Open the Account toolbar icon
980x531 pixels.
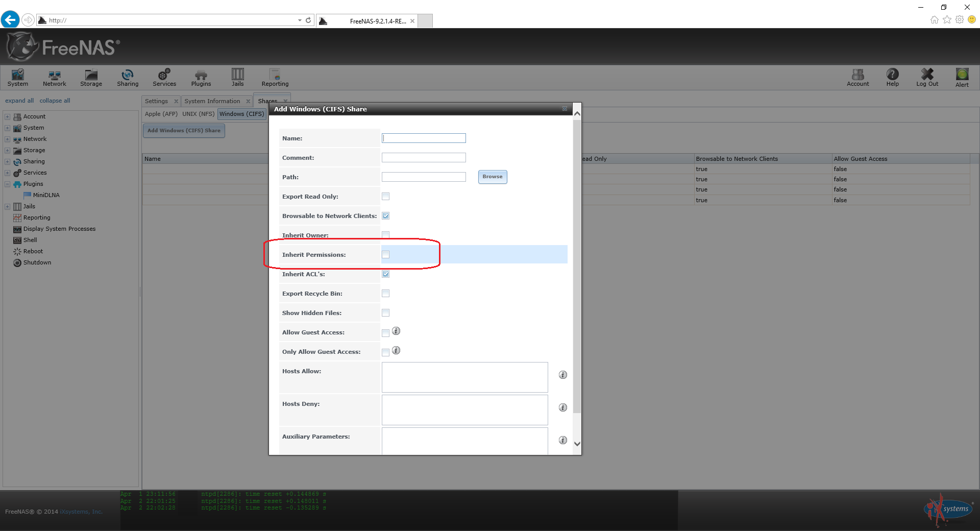tap(858, 78)
